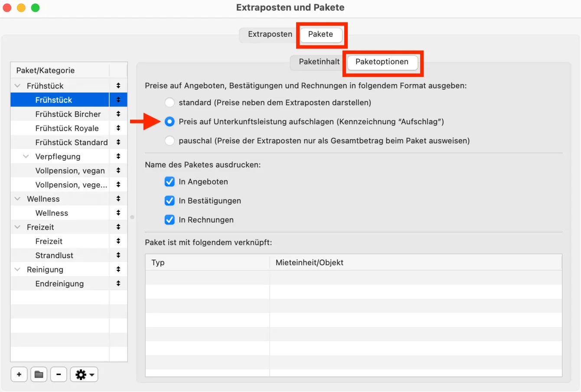This screenshot has width=581, height=392.
Task: Click reorder handle of Frühstück Bircher row
Action: tap(118, 114)
